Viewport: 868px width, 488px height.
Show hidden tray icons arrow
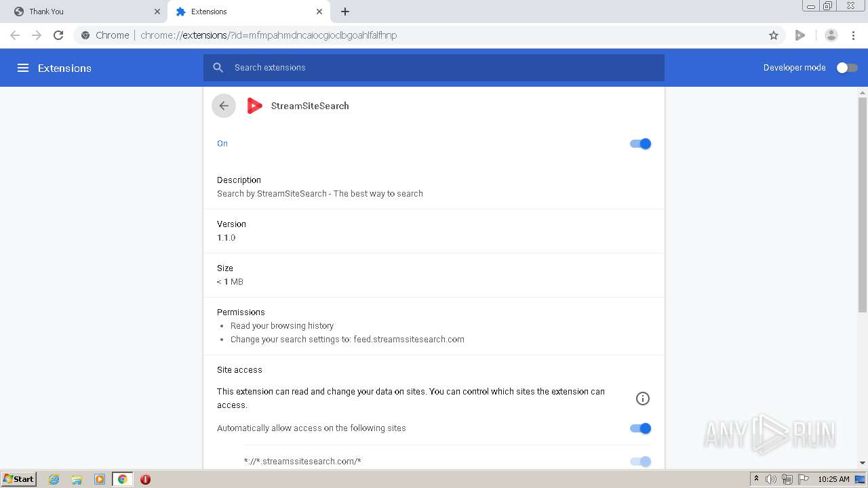click(756, 479)
